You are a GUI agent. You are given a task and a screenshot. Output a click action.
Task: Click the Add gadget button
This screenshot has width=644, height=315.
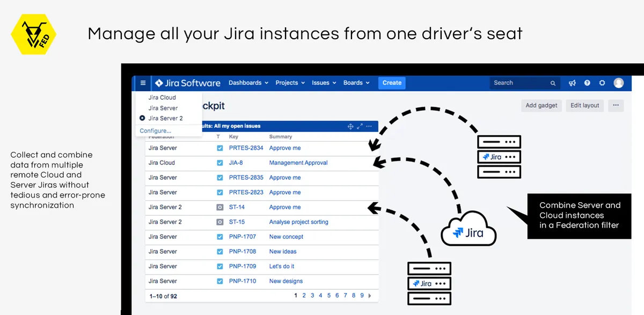(541, 105)
